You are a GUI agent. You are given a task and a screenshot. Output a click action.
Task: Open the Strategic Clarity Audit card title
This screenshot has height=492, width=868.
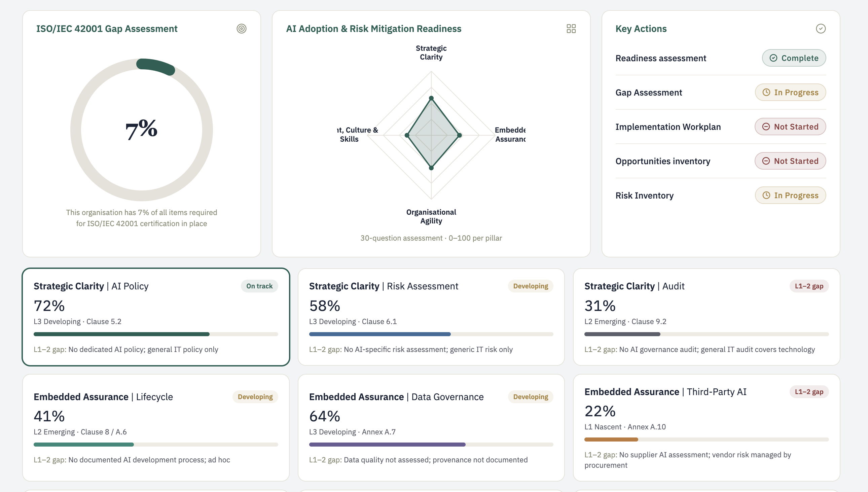pos(634,286)
